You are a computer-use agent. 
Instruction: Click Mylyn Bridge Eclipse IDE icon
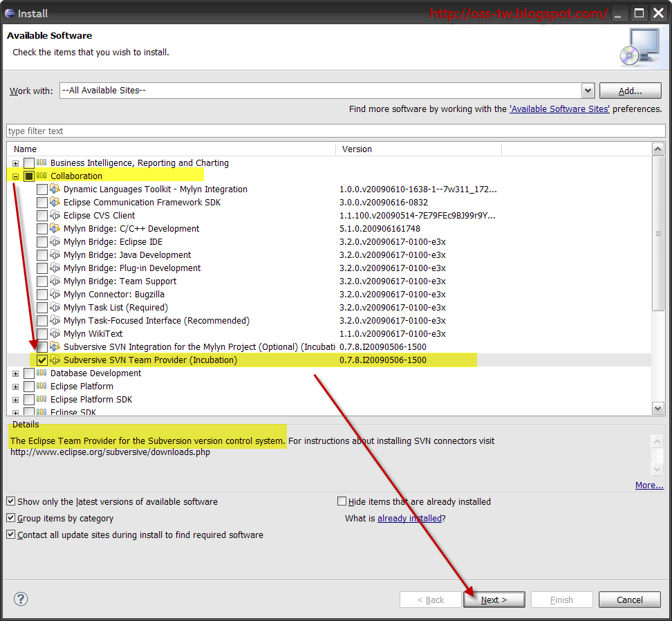tap(55, 241)
